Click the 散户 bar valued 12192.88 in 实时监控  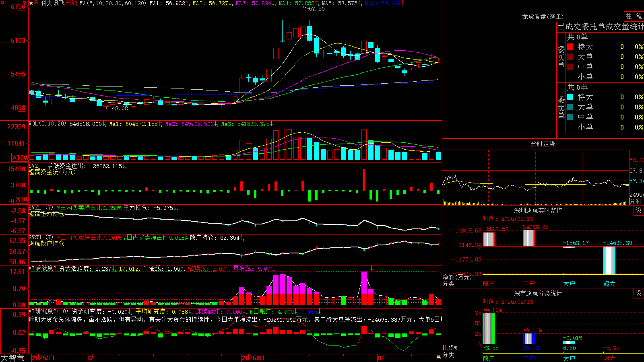488,239
